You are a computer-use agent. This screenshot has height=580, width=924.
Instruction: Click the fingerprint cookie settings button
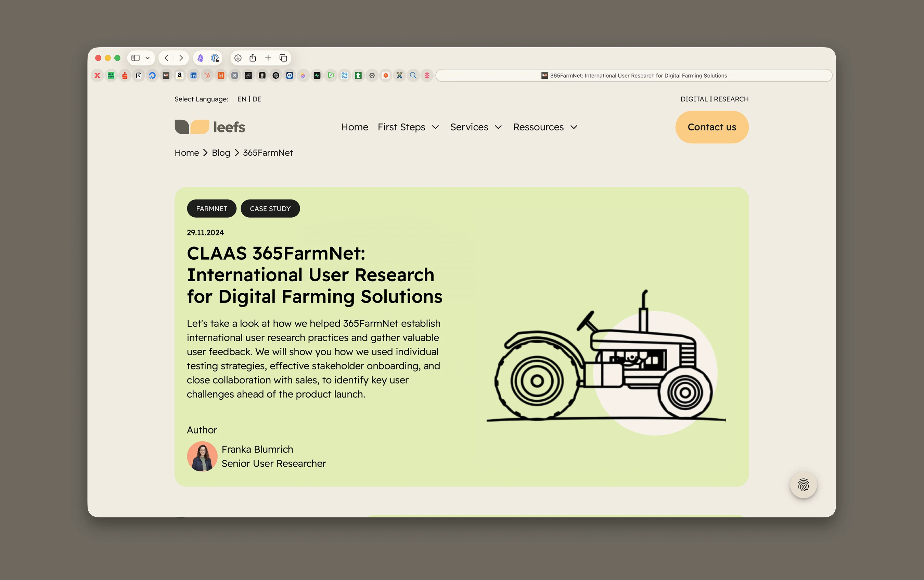[803, 485]
